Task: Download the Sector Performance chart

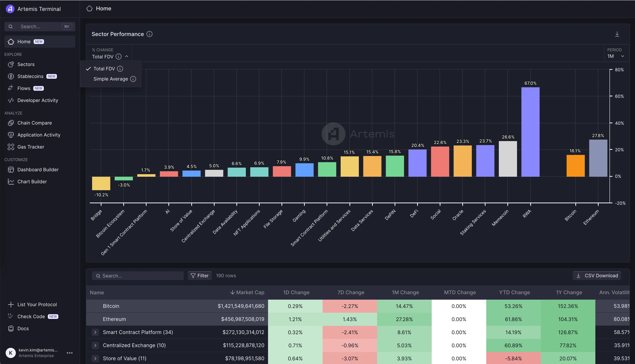Action: tap(617, 34)
